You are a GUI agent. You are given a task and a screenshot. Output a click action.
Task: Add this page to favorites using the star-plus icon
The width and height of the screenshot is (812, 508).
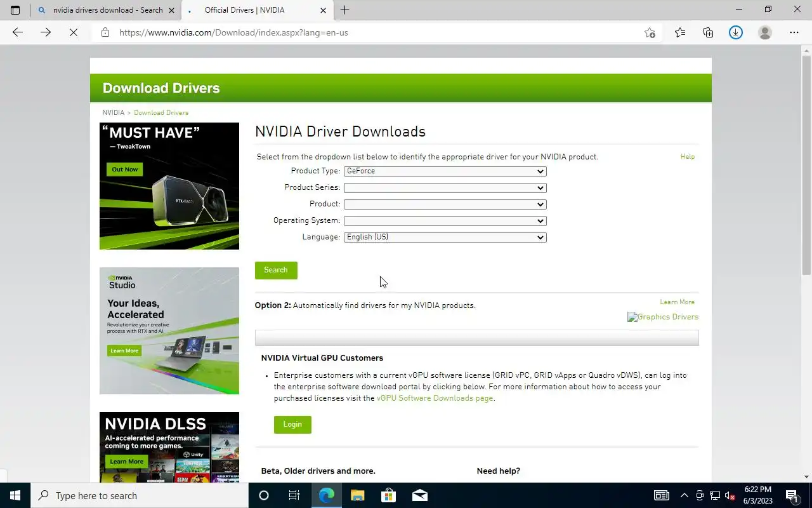650,32
